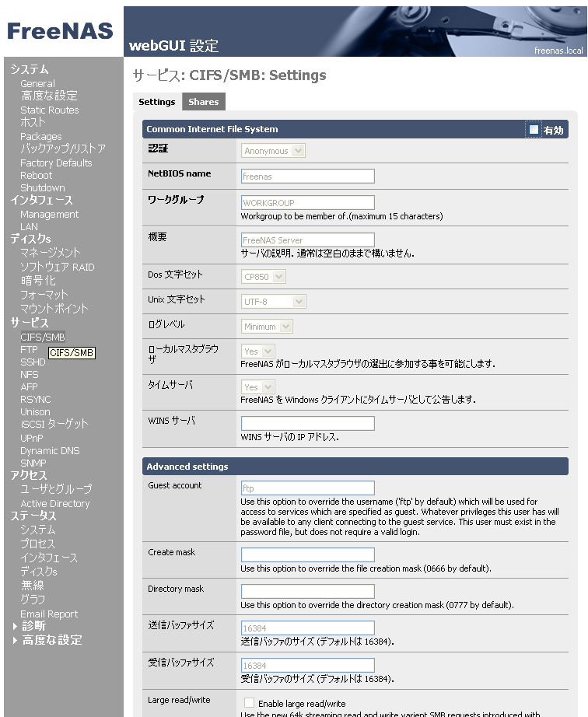Open the グラフ status page

(x=33, y=599)
